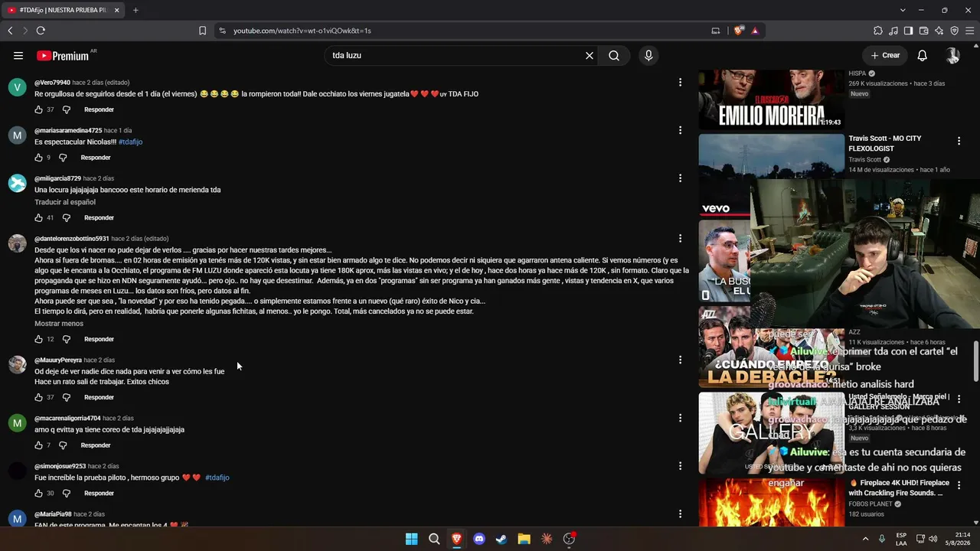Select the #TDAfijo browser tab

(63, 10)
